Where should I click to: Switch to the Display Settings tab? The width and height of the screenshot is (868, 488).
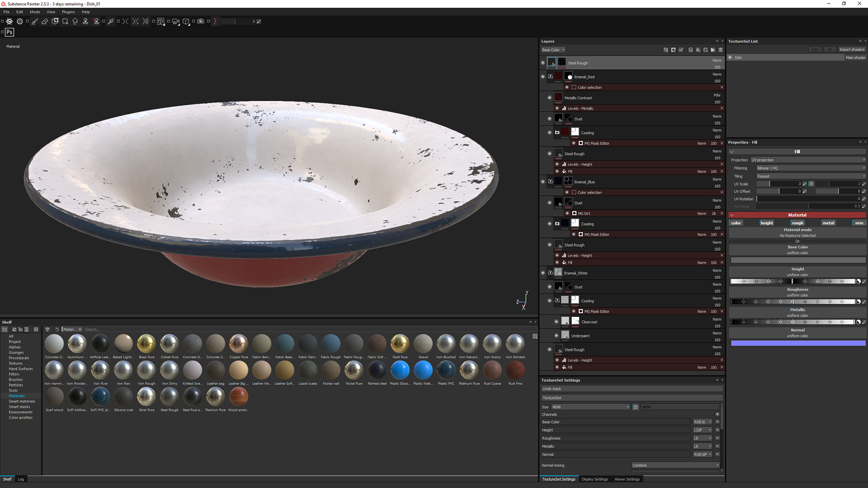594,479
